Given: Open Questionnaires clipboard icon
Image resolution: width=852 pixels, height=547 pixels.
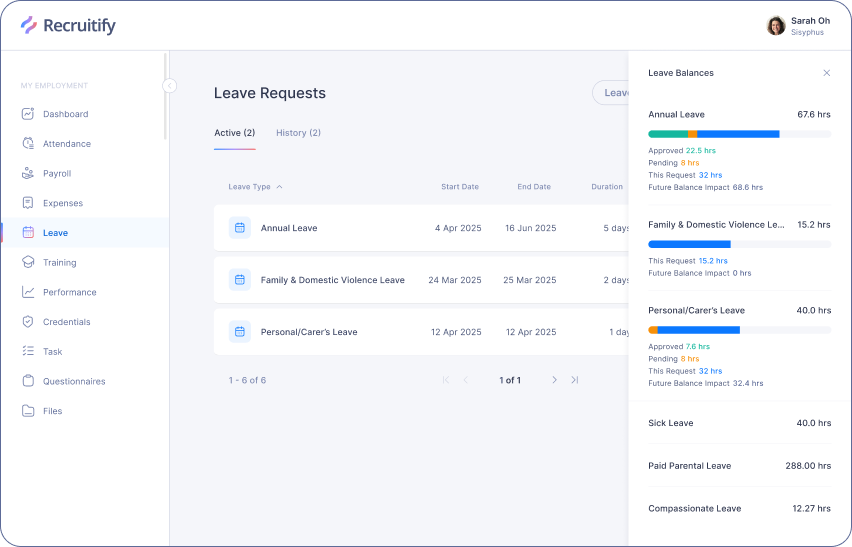Looking at the screenshot, I should 28,381.
